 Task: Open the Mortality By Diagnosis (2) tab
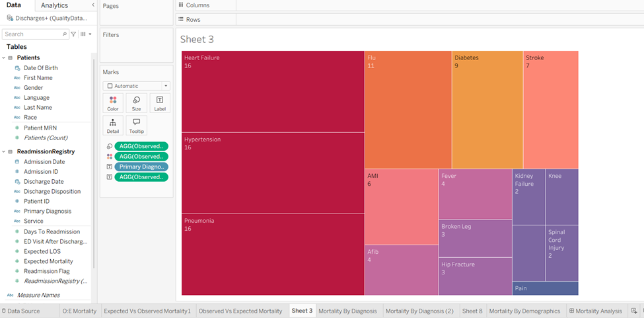point(419,311)
